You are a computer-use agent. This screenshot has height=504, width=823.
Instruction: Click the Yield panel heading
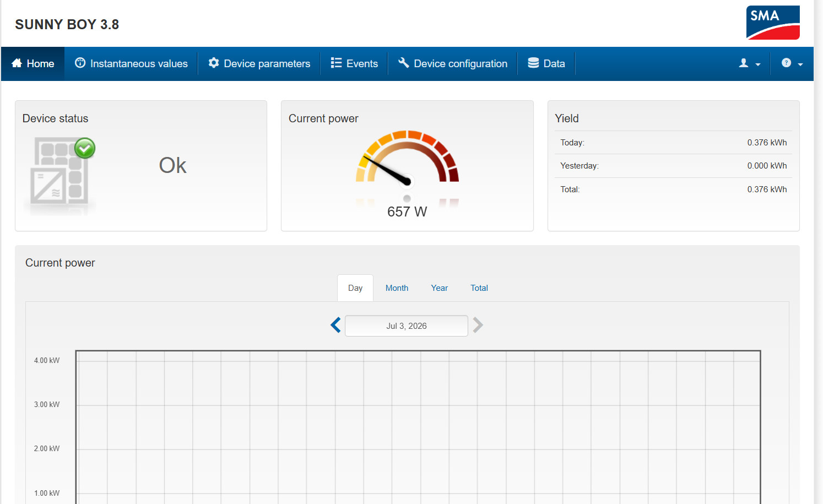click(x=567, y=118)
